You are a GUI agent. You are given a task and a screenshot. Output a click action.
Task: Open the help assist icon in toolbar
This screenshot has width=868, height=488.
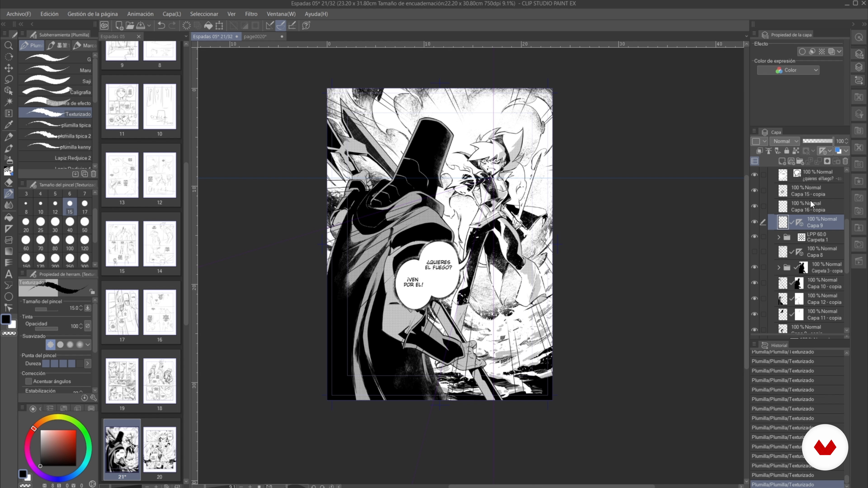(306, 25)
